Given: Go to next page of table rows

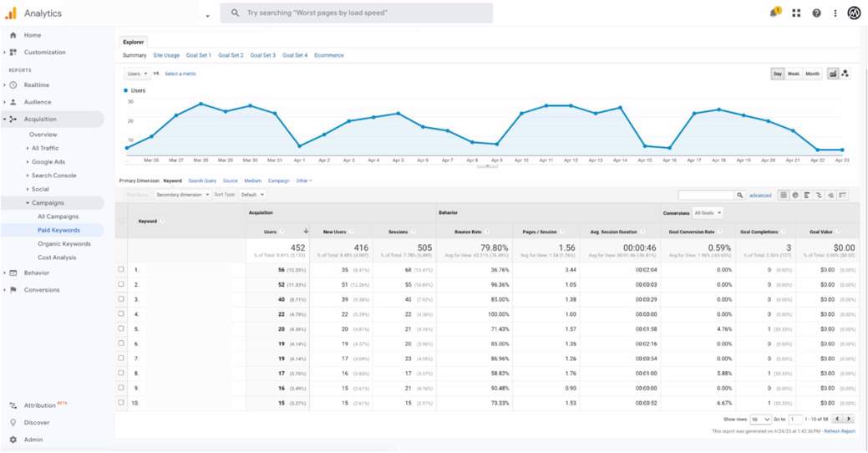Looking at the screenshot, I should tap(849, 419).
